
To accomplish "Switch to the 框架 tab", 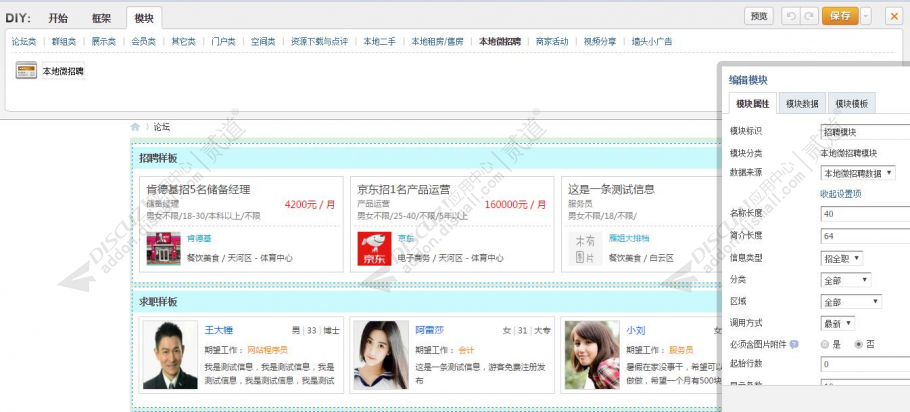I will tap(101, 18).
